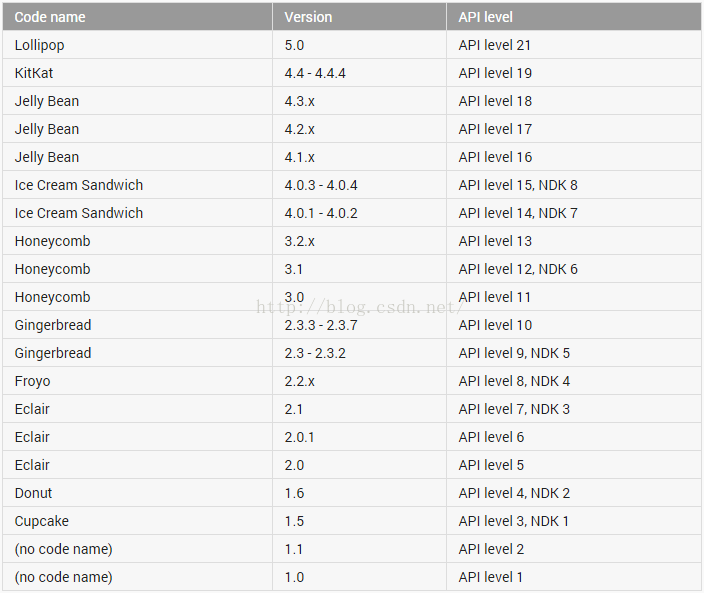Select the "API level 12, NDK 6" cell
The height and width of the screenshot is (593, 704).
tap(518, 269)
